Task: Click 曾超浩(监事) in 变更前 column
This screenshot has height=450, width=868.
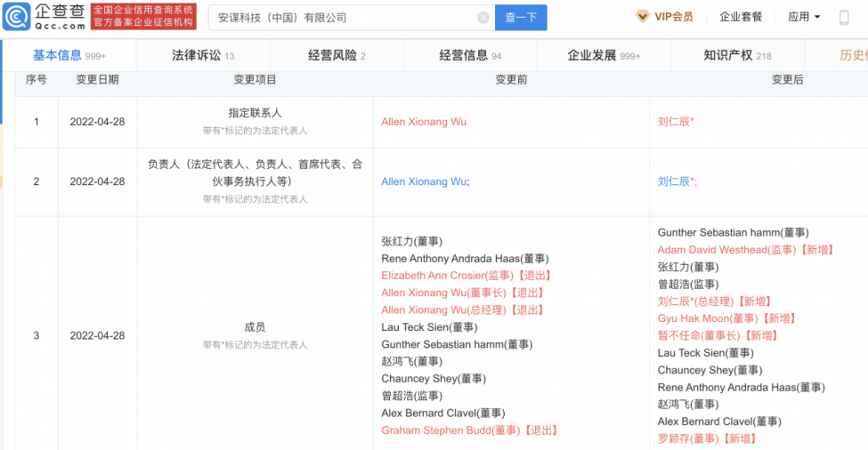Action: [412, 396]
